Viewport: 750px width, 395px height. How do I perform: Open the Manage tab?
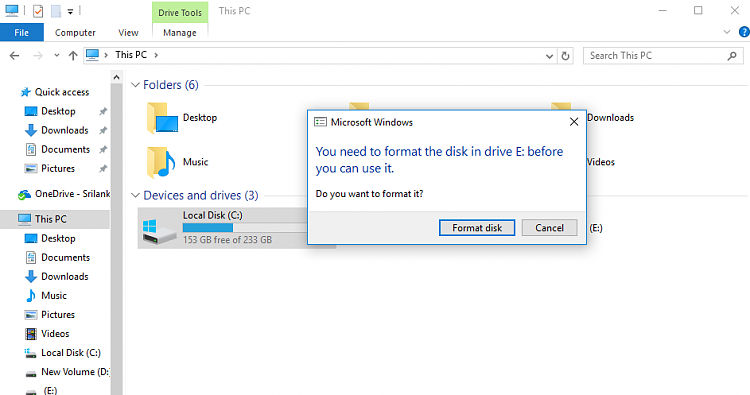pos(180,33)
